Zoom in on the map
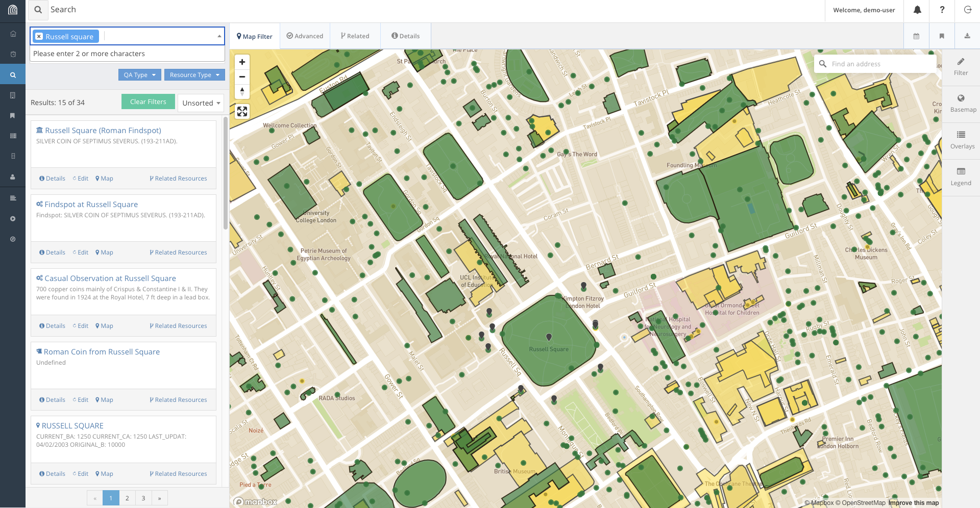The image size is (980, 508). (242, 62)
